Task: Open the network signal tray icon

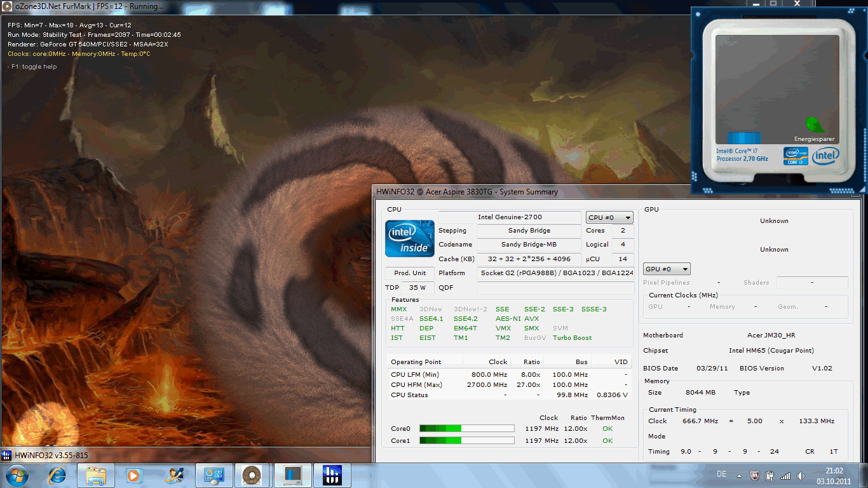Action: [x=785, y=475]
